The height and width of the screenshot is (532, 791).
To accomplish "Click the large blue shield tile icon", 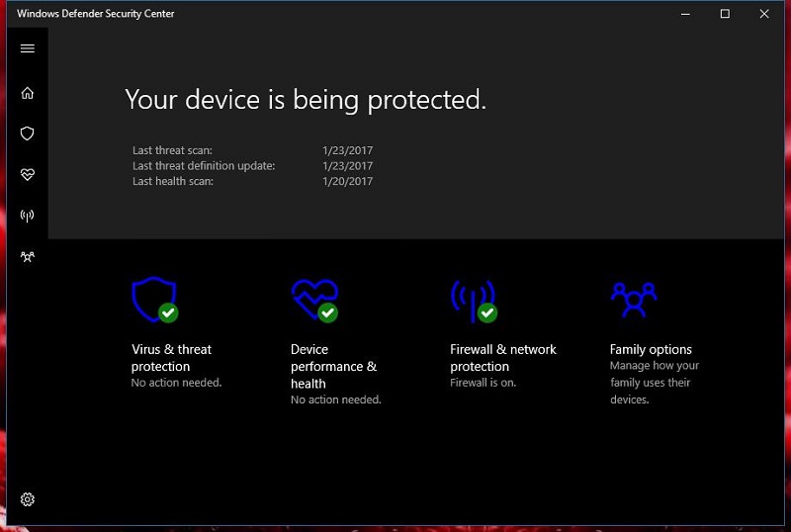I will tap(153, 298).
